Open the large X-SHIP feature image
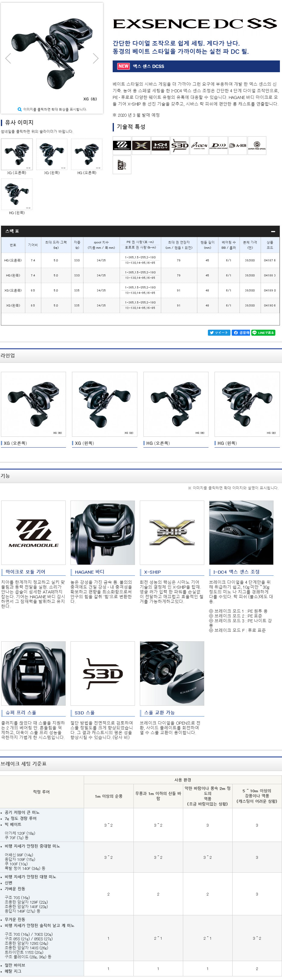This screenshot has width=282, height=980. [x=172, y=533]
